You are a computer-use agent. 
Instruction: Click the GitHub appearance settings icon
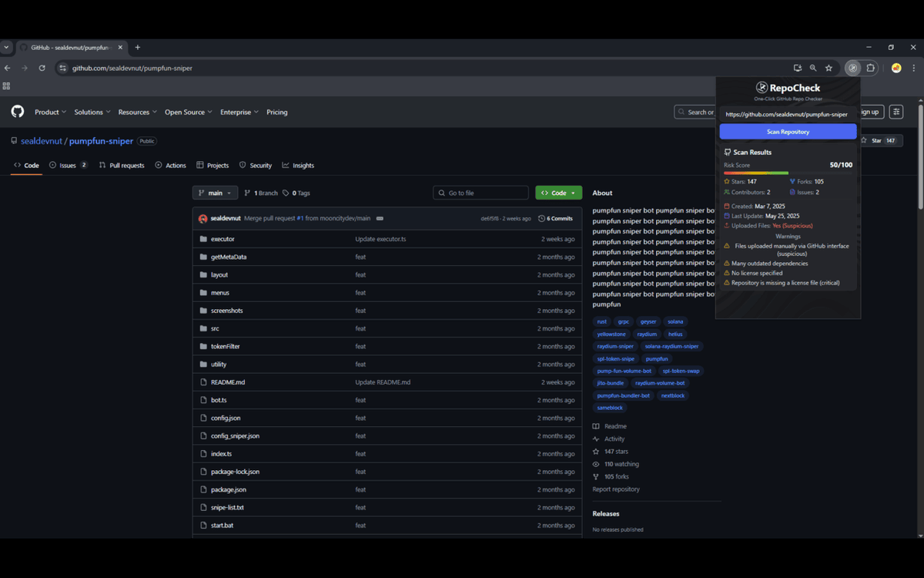896,112
